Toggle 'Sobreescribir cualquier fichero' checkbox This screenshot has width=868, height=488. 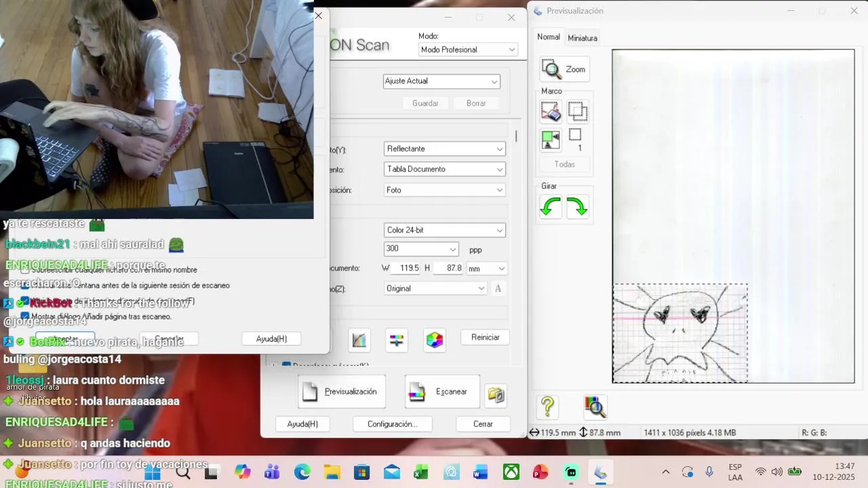click(25, 270)
